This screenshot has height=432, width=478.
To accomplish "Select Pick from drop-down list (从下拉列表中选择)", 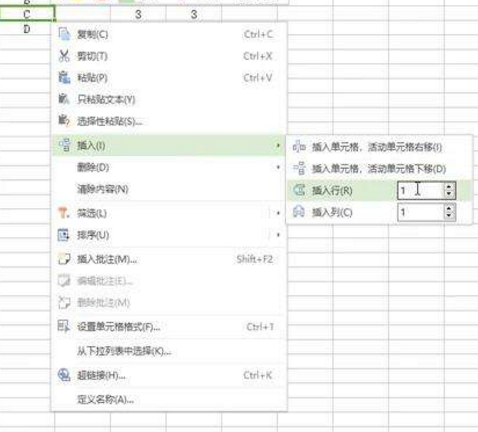I will (x=169, y=351).
